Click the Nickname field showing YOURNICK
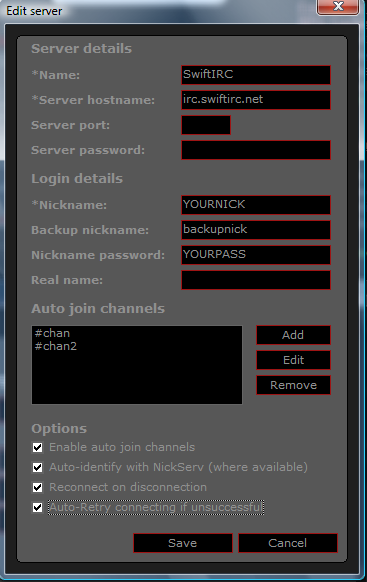 coord(256,205)
